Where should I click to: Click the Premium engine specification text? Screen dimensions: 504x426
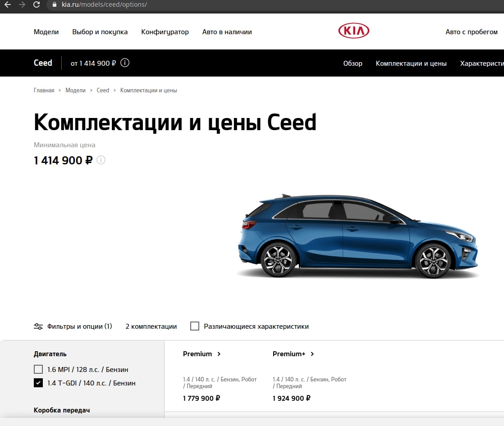(x=220, y=383)
